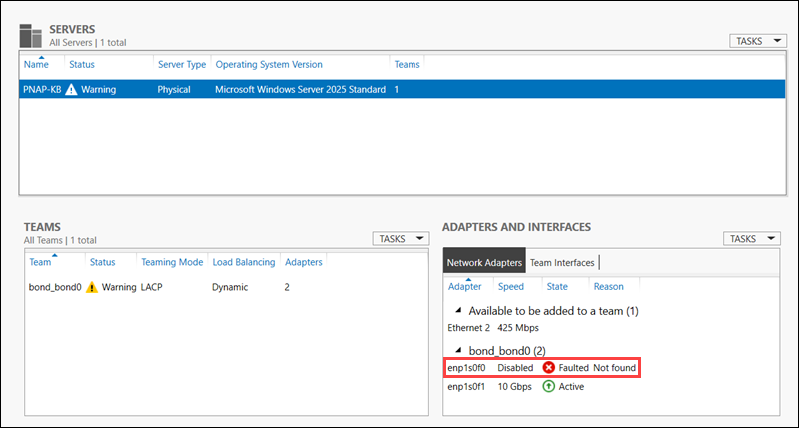
Task: Sort adapters by Adapter column header
Action: (x=465, y=287)
